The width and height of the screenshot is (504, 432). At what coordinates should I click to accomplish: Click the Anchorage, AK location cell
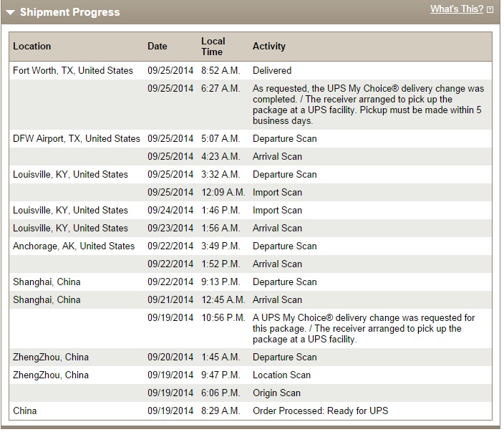[74, 246]
